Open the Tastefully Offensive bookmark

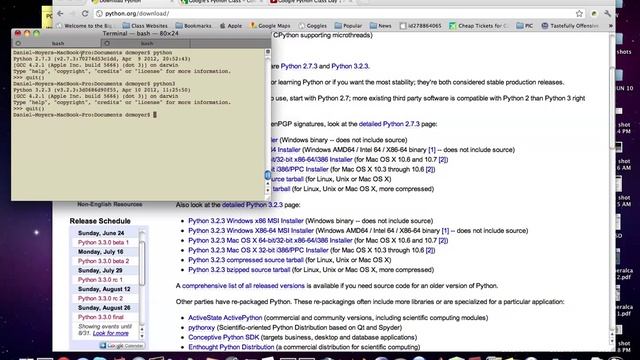tap(570, 26)
